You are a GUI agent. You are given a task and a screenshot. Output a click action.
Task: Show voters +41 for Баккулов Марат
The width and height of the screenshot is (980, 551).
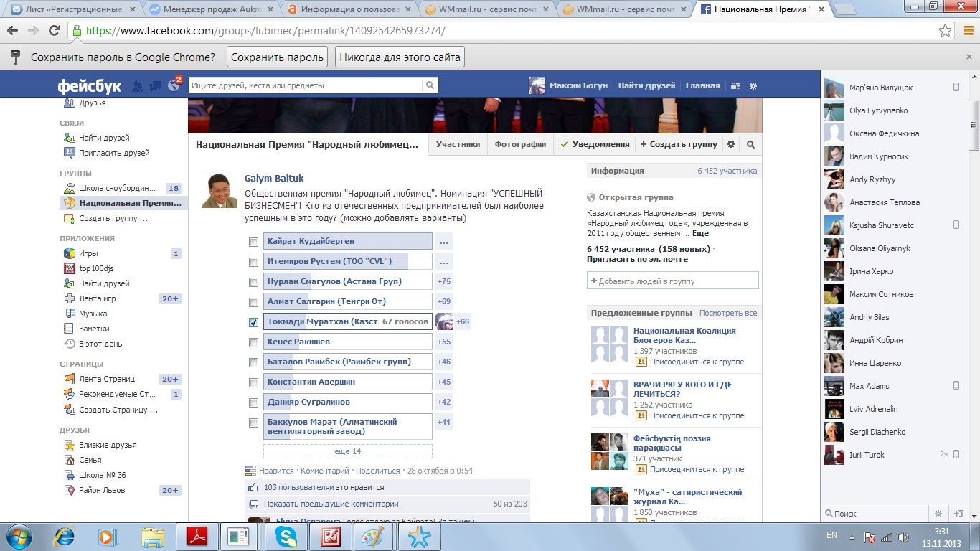click(444, 422)
